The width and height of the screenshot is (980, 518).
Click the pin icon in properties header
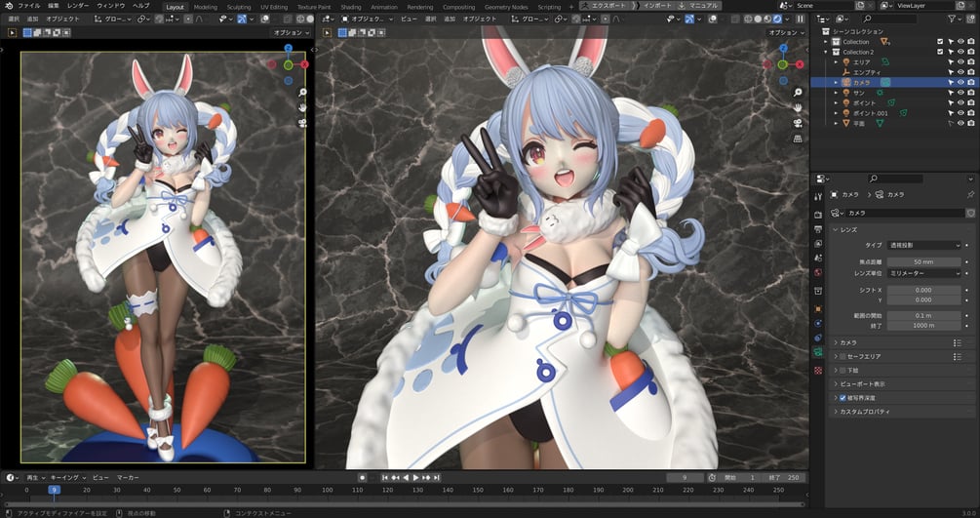click(x=970, y=194)
